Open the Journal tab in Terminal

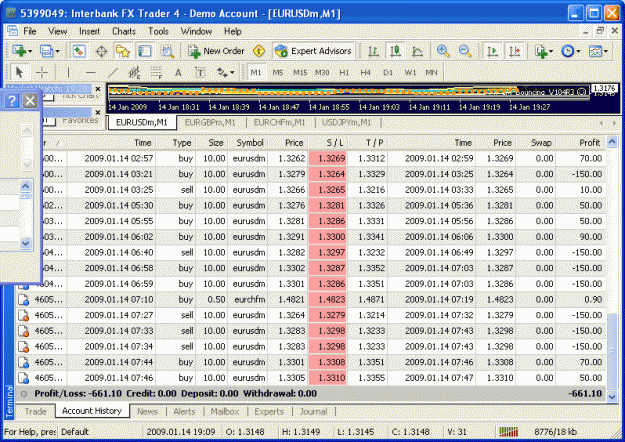click(x=313, y=412)
